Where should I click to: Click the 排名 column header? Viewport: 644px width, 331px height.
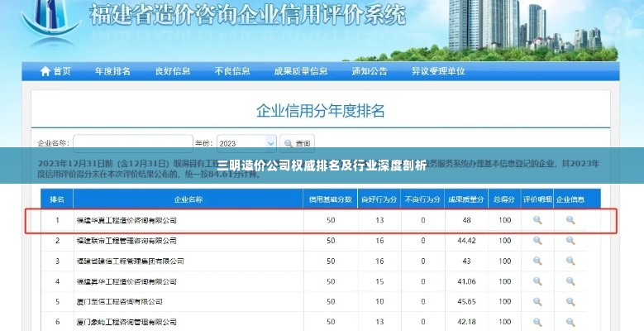point(57,199)
